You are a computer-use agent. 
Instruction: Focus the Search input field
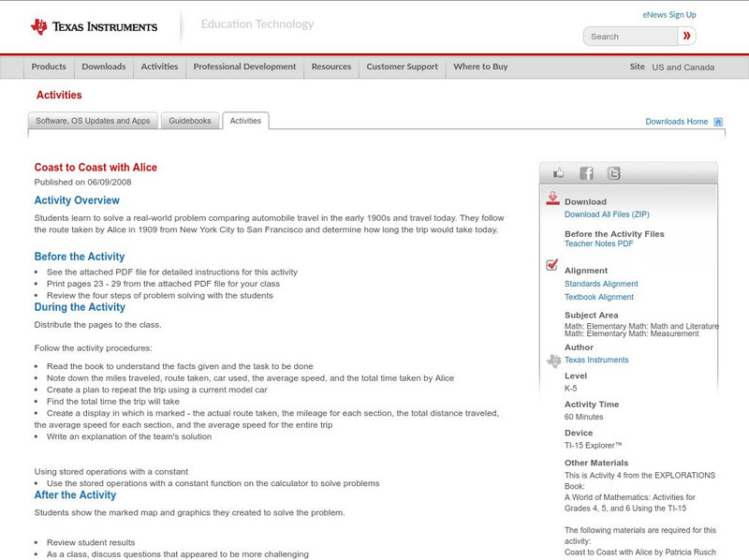(x=630, y=37)
